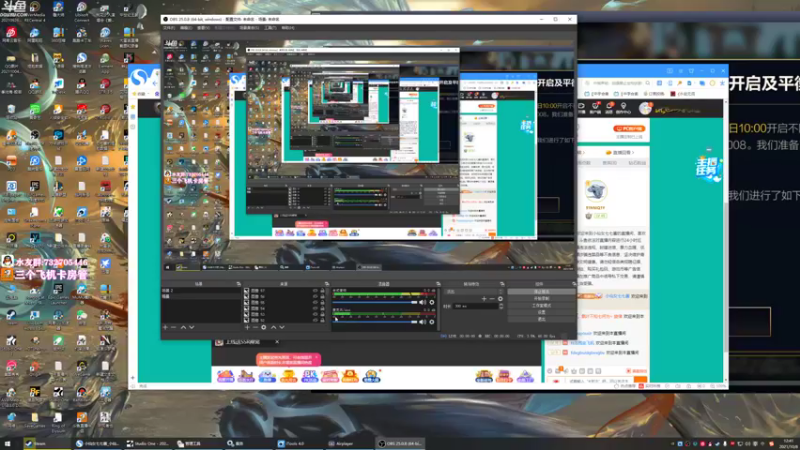
Task: Pop out the sources dock panel icon
Action: pos(327,284)
